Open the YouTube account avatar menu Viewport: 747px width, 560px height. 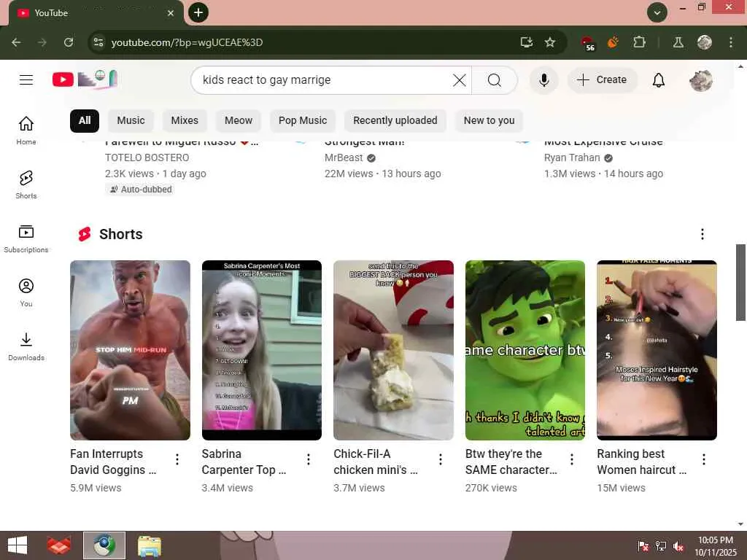701,80
